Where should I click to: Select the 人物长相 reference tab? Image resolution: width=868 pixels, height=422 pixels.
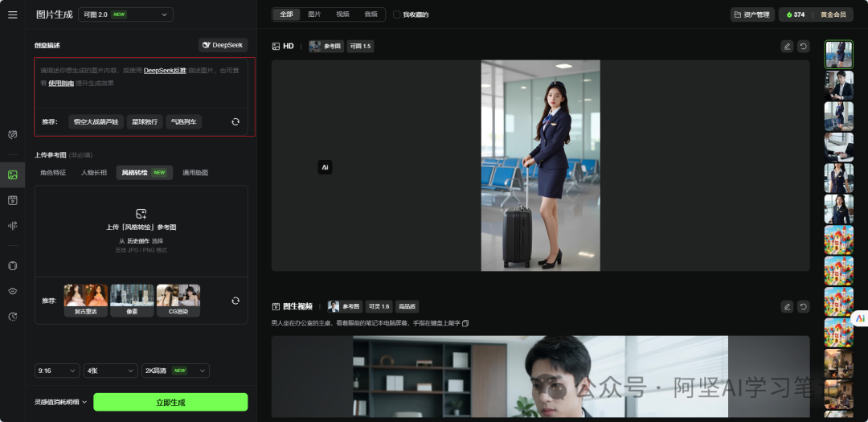pyautogui.click(x=94, y=173)
